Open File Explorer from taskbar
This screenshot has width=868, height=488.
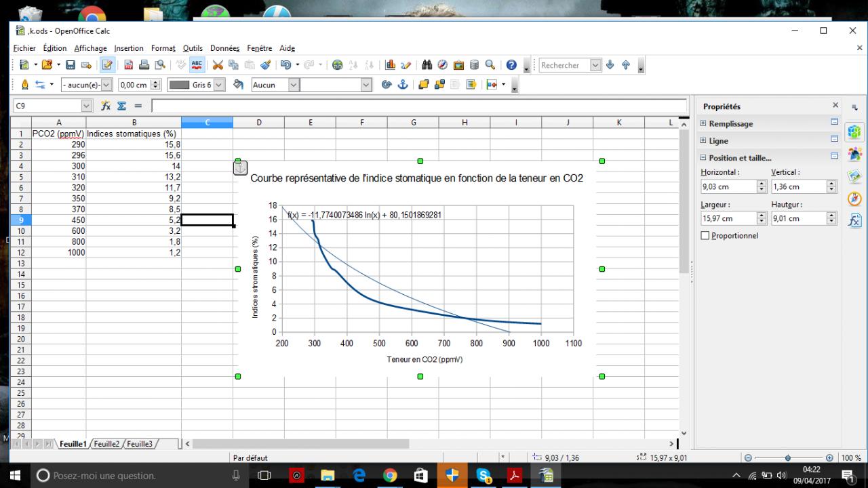tap(328, 475)
